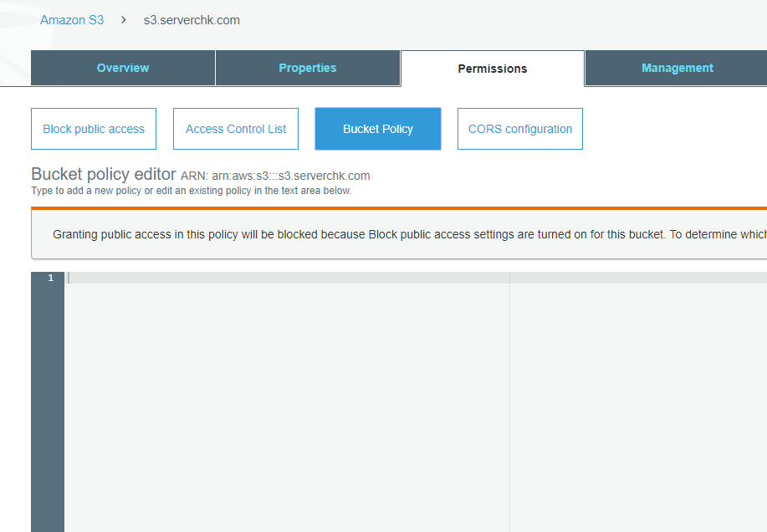
Task: Open the Access Control List section
Action: pos(236,129)
